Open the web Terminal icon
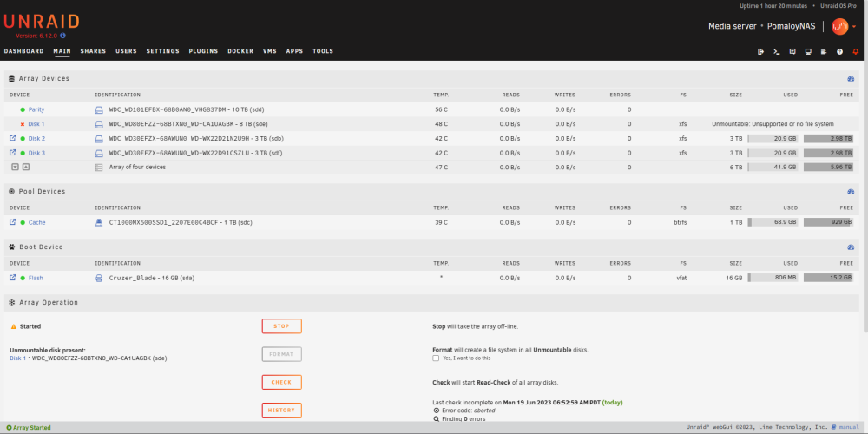This screenshot has width=868, height=434. 777,51
